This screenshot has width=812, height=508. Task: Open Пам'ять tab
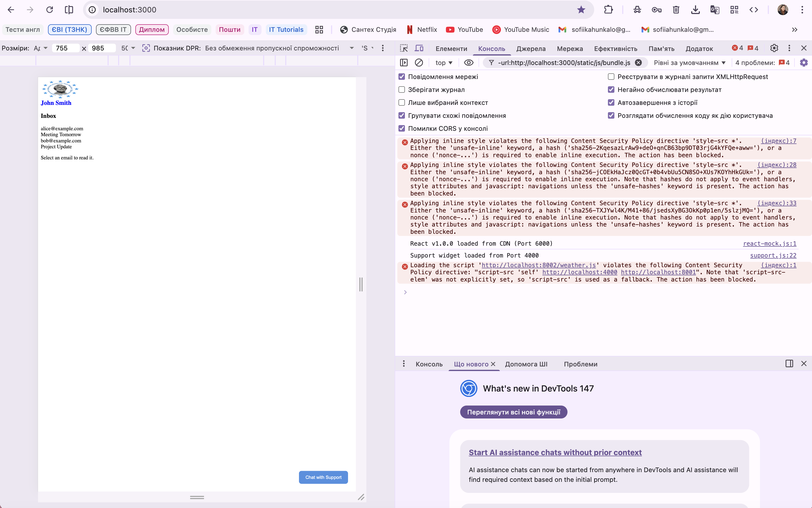pos(661,49)
